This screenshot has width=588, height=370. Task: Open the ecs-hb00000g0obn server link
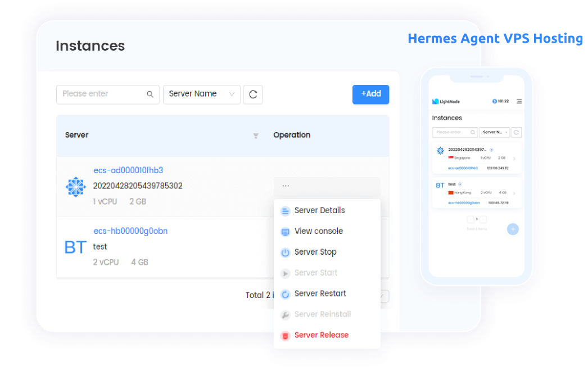(130, 231)
